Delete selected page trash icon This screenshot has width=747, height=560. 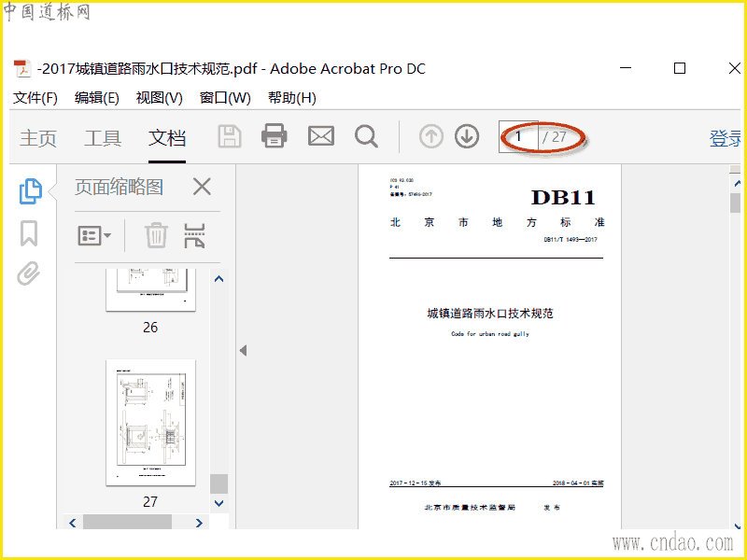[156, 235]
